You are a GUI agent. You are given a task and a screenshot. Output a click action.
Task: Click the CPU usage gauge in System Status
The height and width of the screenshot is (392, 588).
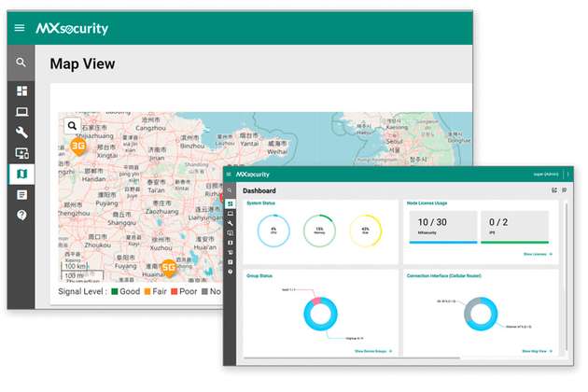pyautogui.click(x=273, y=231)
